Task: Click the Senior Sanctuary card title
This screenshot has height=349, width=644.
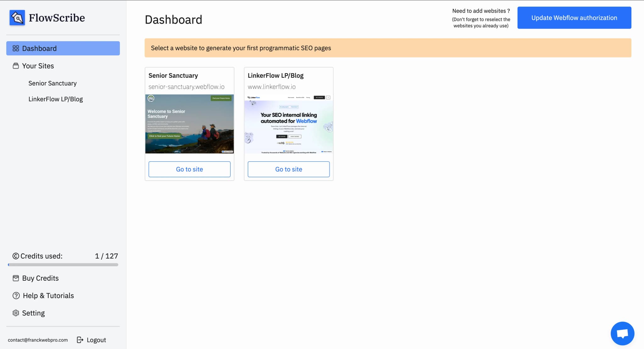Action: tap(173, 76)
